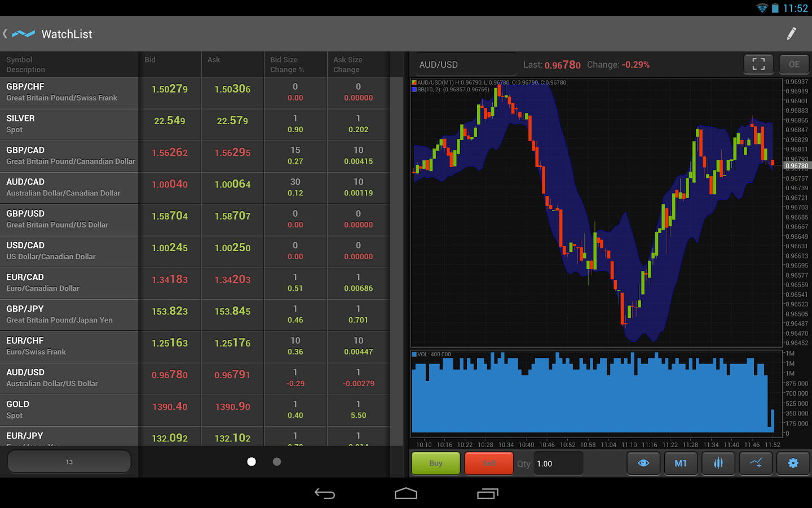812x508 pixels.
Task: Tap GBP/JPY ask price 153.845
Action: click(x=232, y=311)
